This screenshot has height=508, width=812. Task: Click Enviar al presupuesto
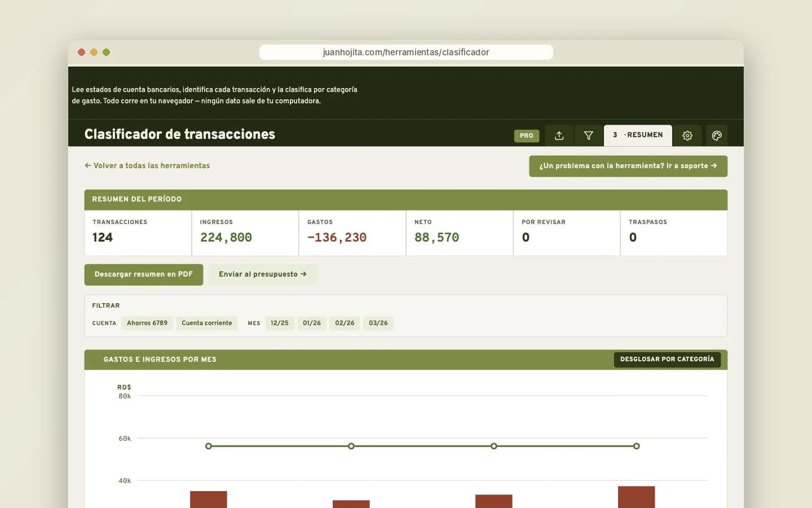pyautogui.click(x=263, y=274)
